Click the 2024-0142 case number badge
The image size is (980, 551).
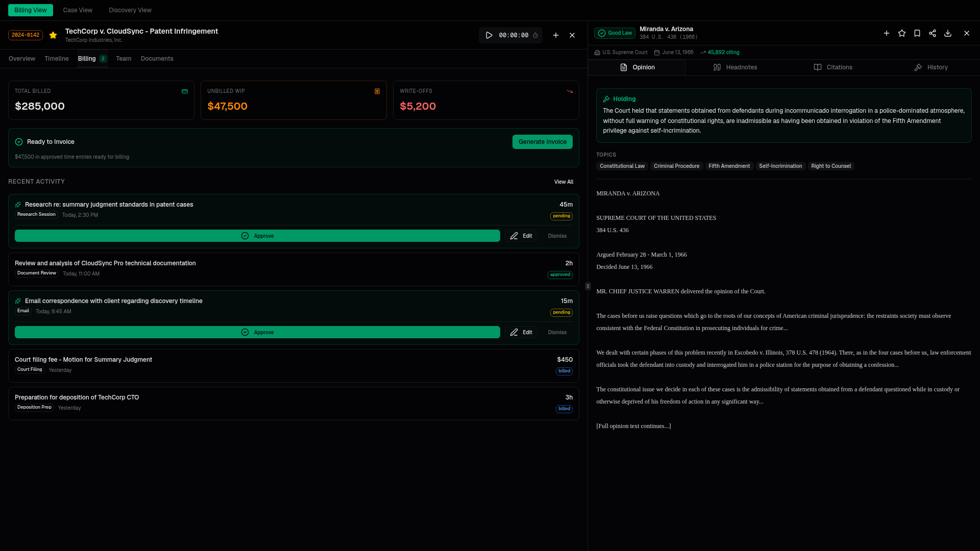26,35
